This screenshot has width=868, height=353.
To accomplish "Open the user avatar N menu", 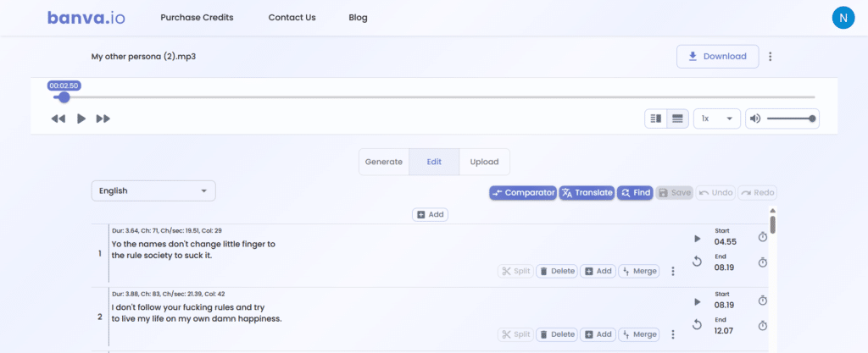I will (843, 18).
